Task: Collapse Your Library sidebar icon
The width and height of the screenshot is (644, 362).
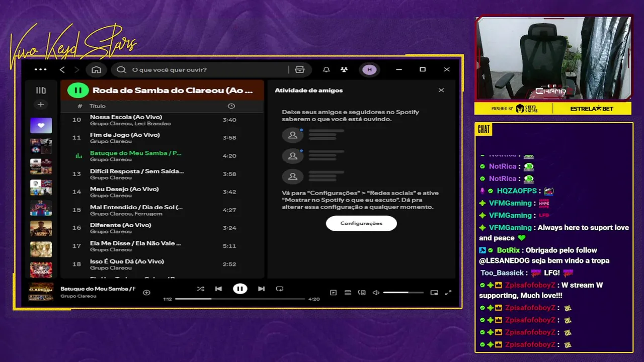Action: click(41, 90)
